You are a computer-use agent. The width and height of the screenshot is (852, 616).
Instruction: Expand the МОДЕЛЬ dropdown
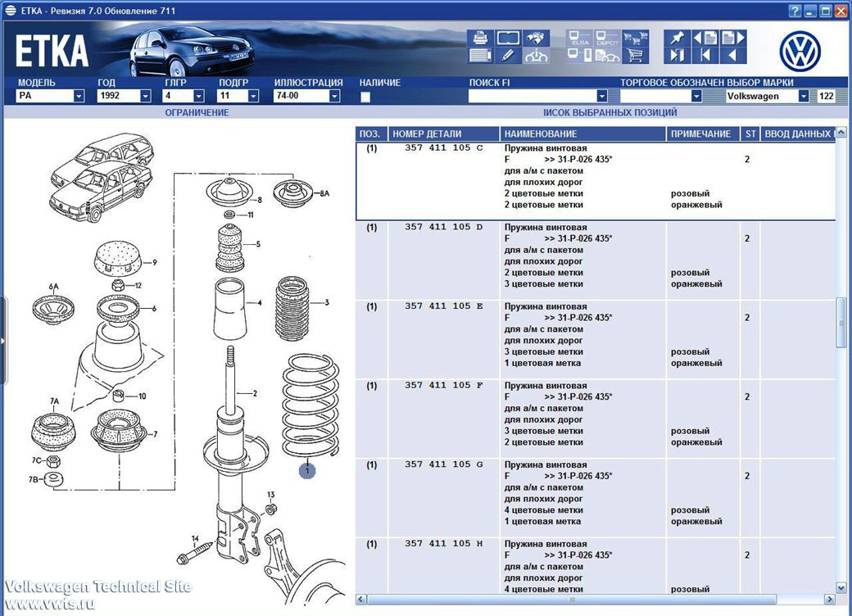(79, 96)
